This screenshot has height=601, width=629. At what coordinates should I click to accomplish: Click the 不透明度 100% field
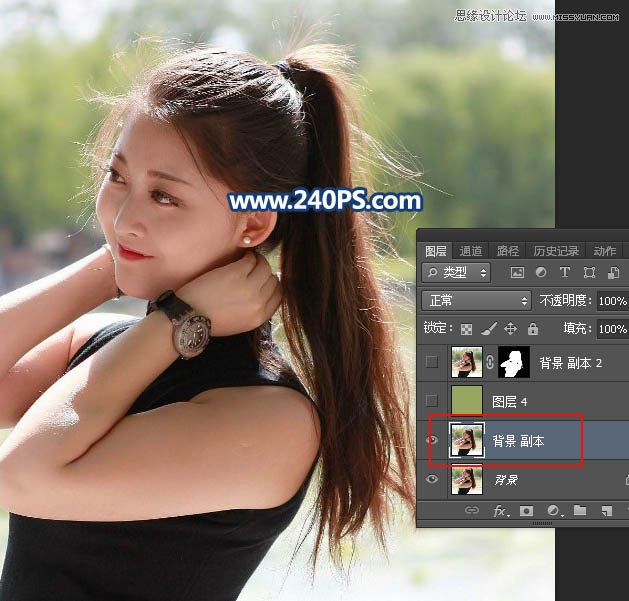pos(612,300)
